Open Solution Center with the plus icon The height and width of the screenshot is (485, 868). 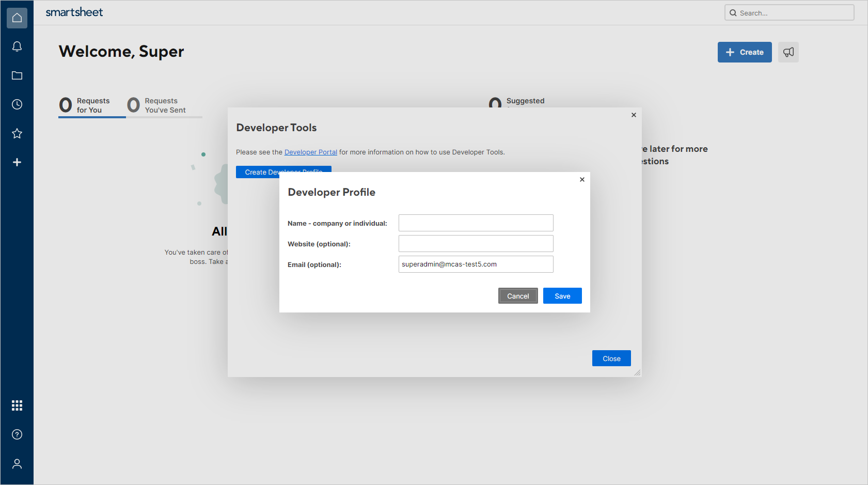click(x=17, y=162)
